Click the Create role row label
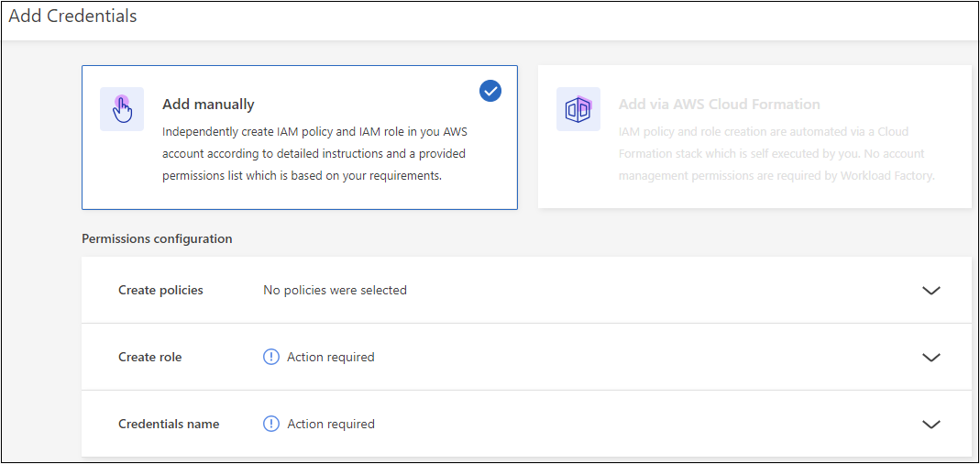 pyautogui.click(x=149, y=357)
